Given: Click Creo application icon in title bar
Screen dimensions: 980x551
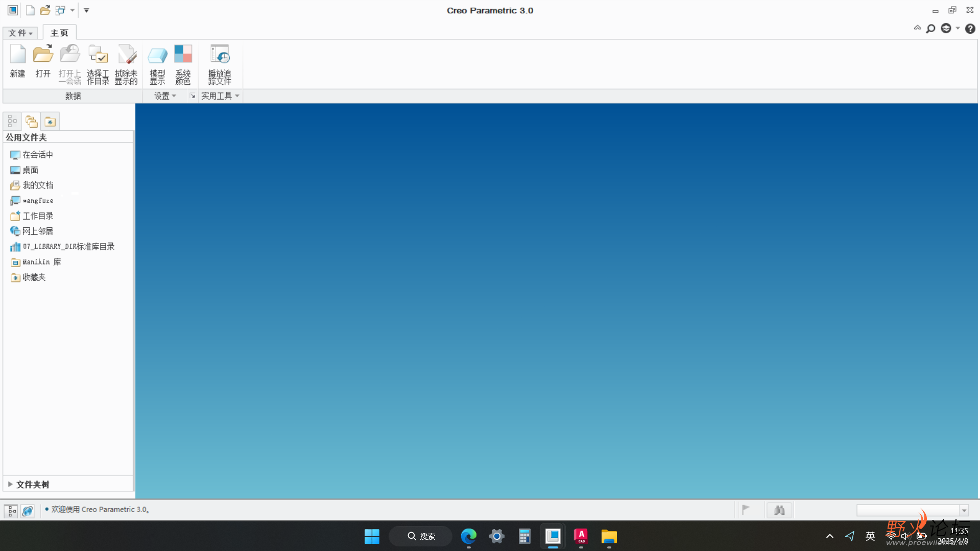Looking at the screenshot, I should pos(12,10).
